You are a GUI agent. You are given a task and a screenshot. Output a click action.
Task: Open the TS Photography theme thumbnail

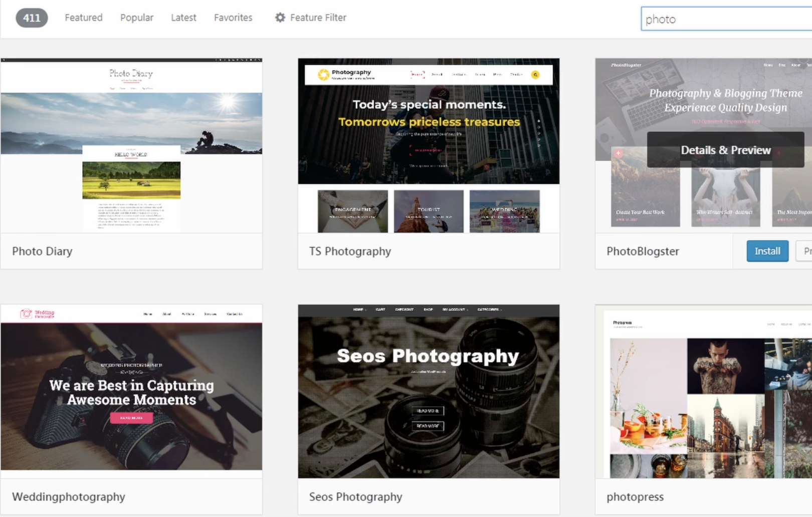[x=429, y=145]
